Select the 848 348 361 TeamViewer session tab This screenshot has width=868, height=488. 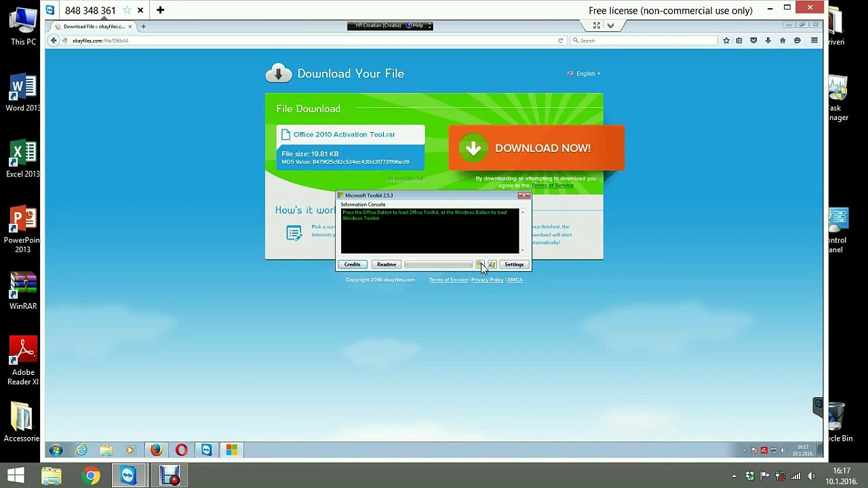[90, 10]
